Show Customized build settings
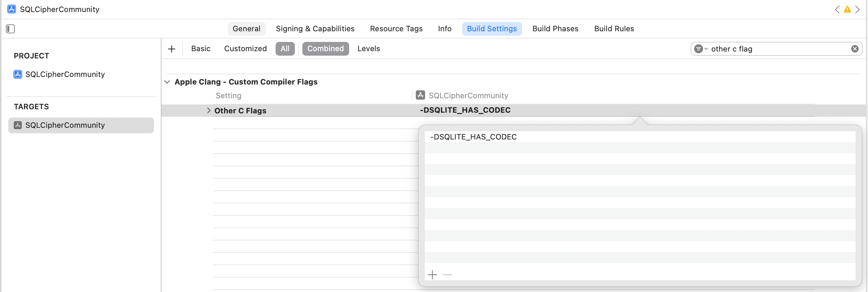Screen dimensions: 868x292 245,49
